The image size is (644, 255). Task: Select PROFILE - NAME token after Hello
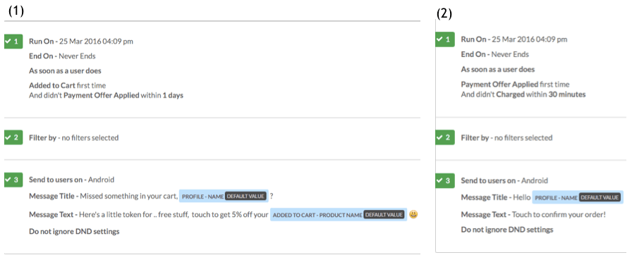(556, 198)
